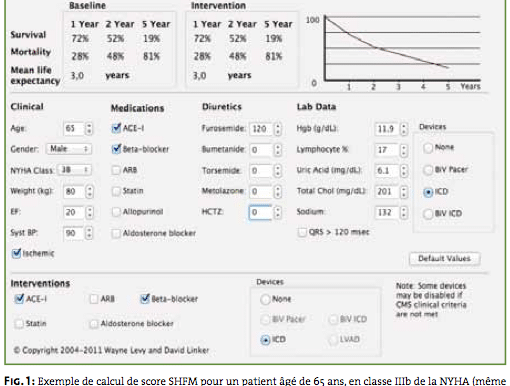Screen dimensions: 510x386
Task: Uncheck Beta-blocker in Interventions section
Action: point(145,298)
